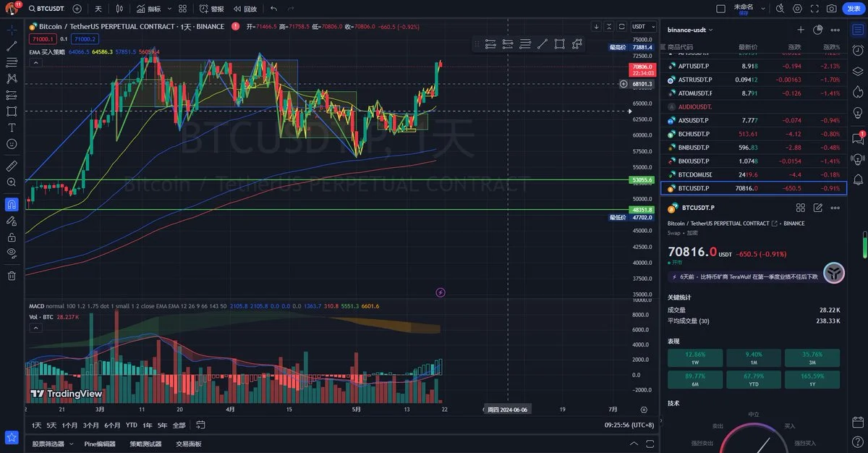Select the crosshair cursor tool
The height and width of the screenshot is (453, 868).
pos(12,30)
